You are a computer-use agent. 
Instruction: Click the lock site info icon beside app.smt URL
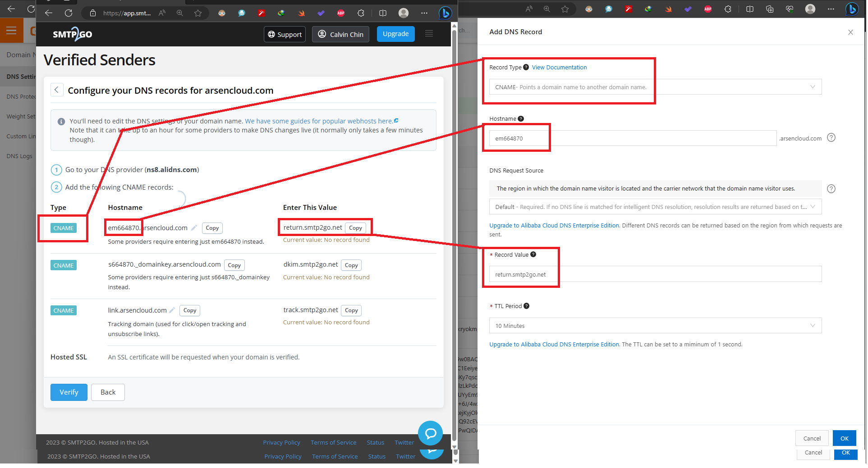(93, 13)
